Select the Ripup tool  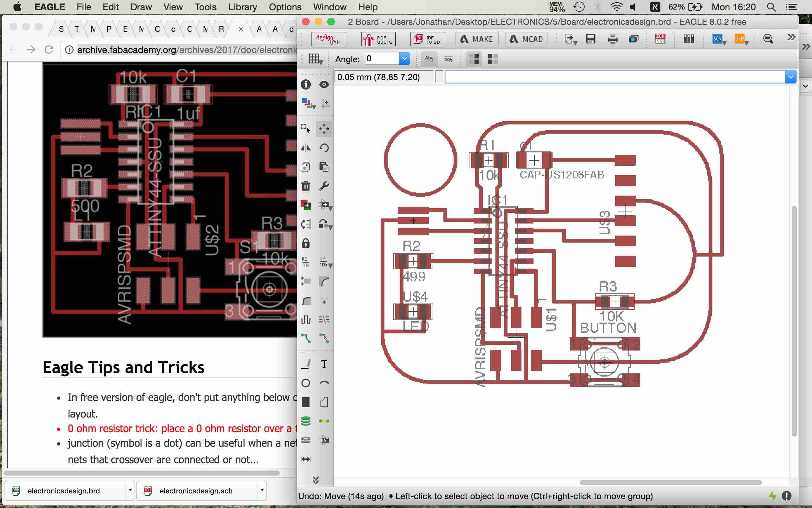tap(324, 338)
